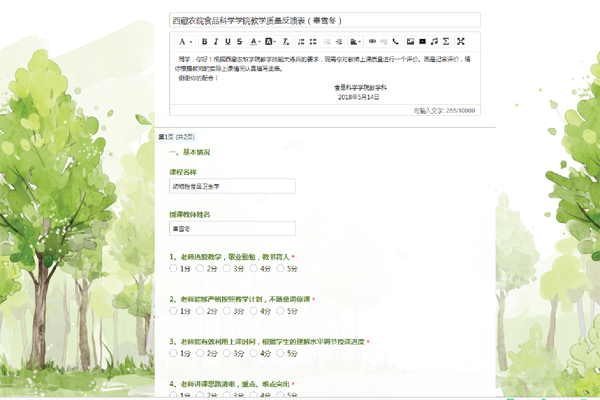Insert an image into the description
The width and height of the screenshot is (600, 400).
[x=409, y=42]
